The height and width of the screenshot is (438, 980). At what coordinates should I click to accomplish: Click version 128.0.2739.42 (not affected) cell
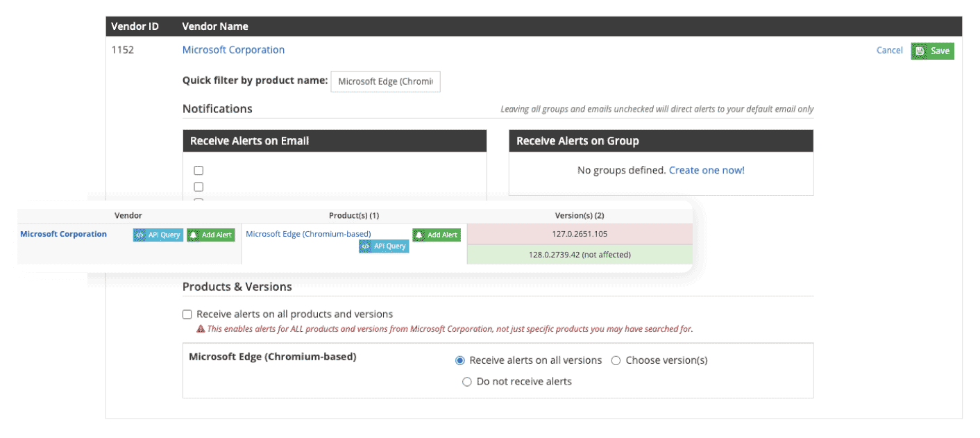580,255
